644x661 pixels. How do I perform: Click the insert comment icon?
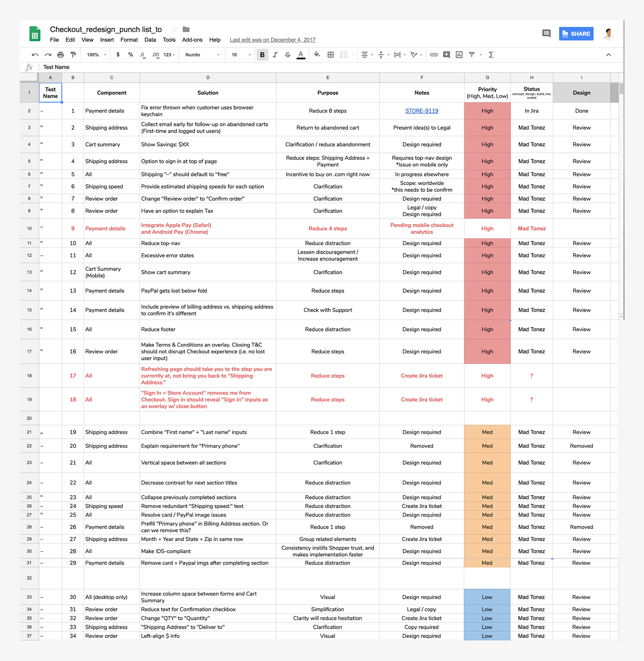446,55
